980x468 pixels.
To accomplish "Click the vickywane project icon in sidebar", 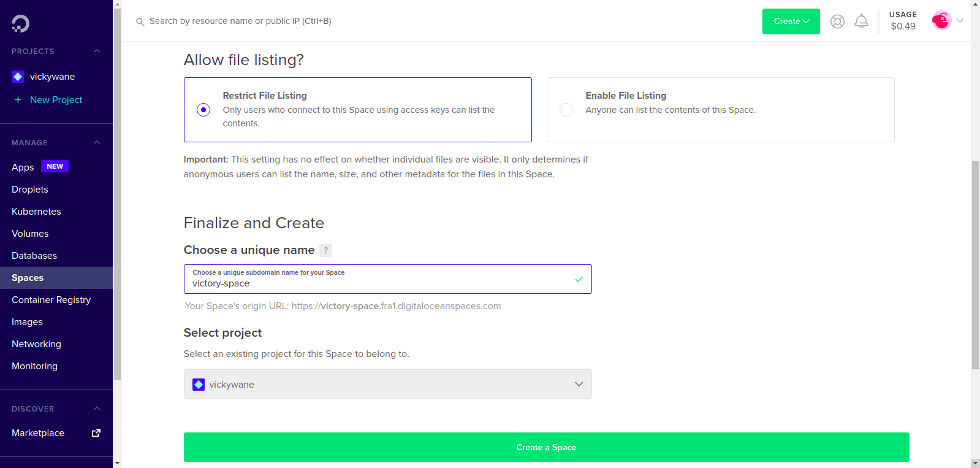I will (x=18, y=77).
